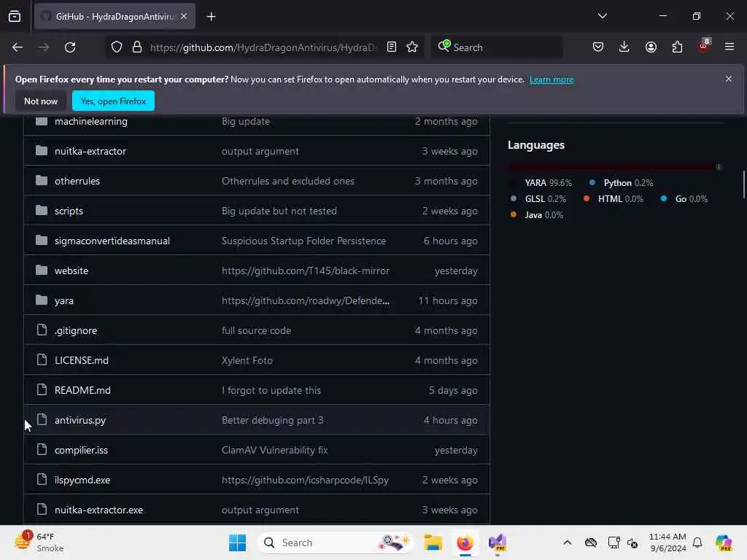Viewport: 747px width, 560px height.
Task: Open the website folder
Action: tap(71, 271)
